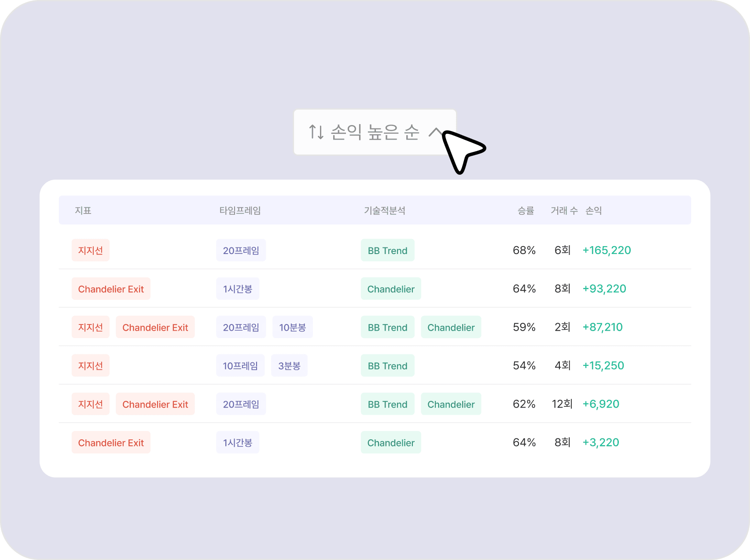Click the sort arrows icon in dropdown
The image size is (750, 560).
316,132
